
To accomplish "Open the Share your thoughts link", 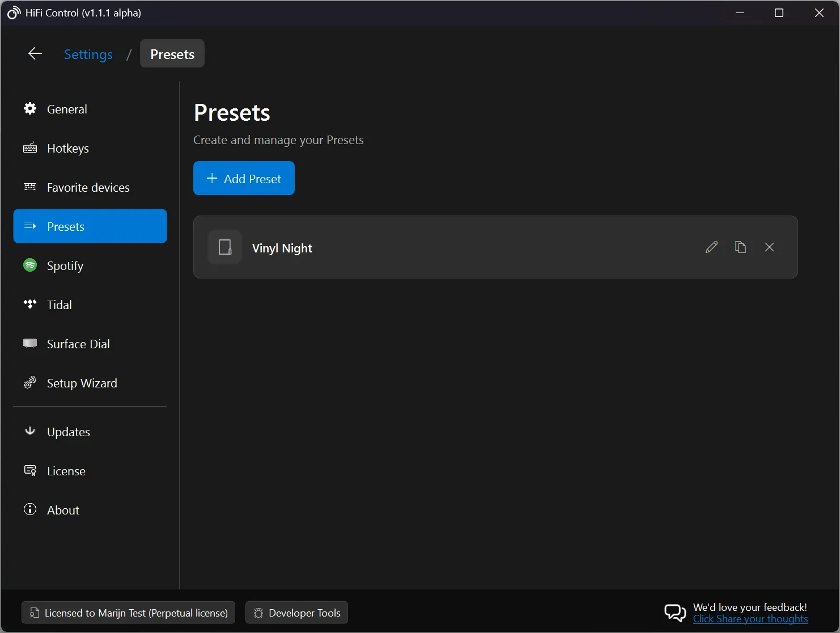I will pos(750,619).
